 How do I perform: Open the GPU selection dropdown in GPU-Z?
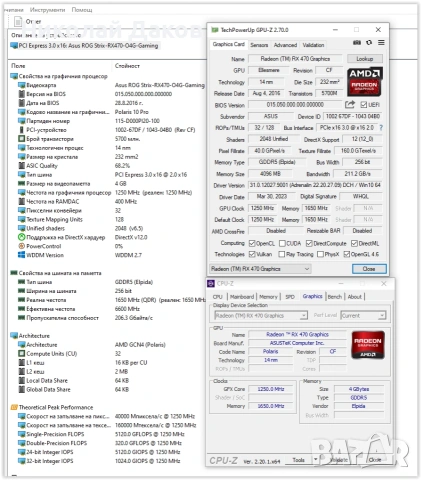click(x=260, y=269)
